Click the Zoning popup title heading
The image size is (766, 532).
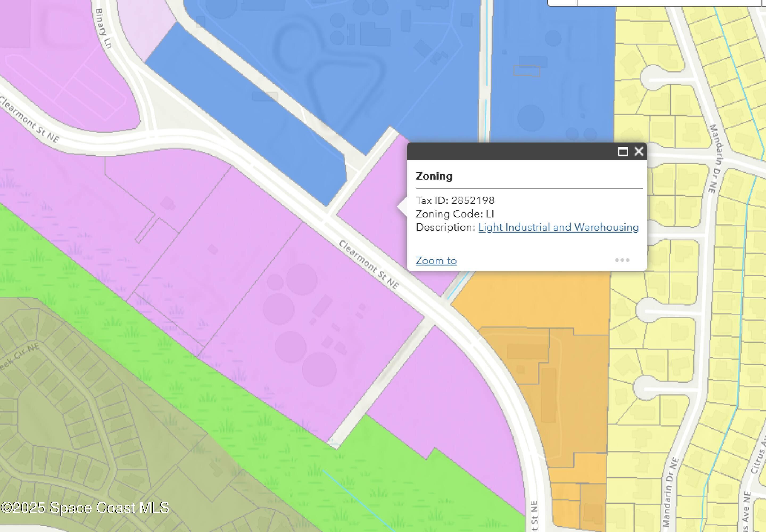pos(434,176)
